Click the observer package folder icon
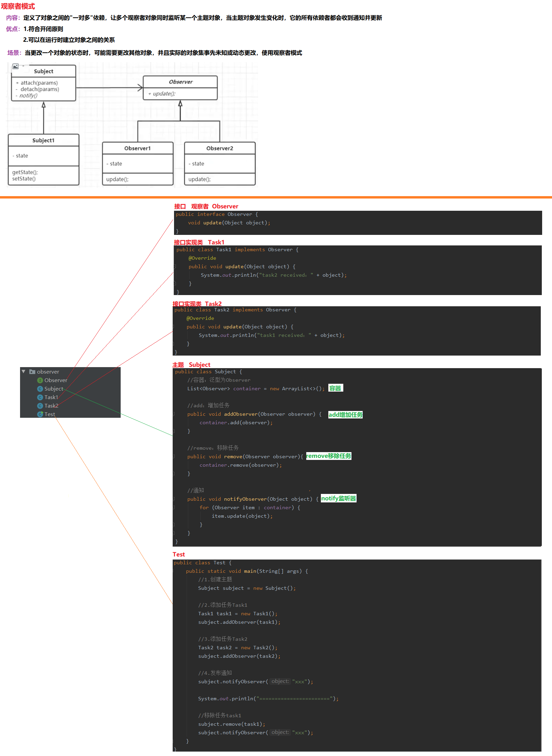The image size is (552, 756). coord(32,372)
